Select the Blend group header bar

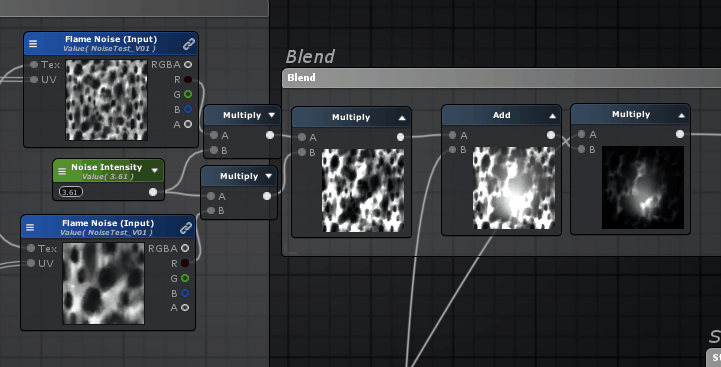pos(501,78)
